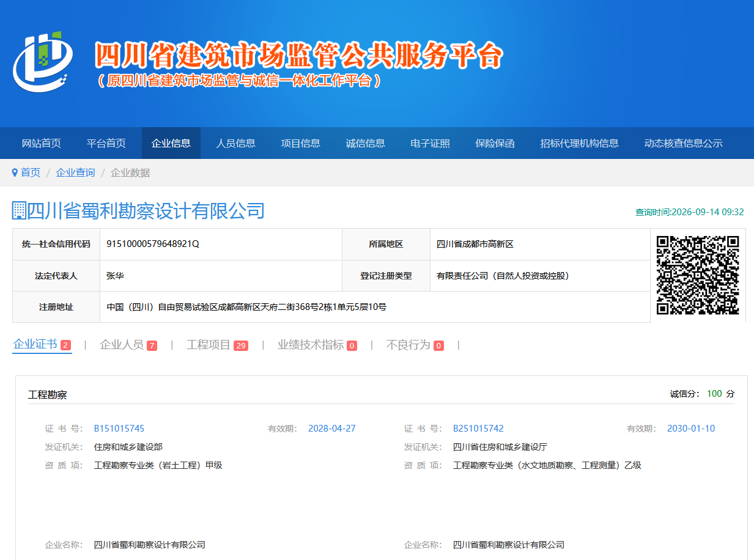Image resolution: width=754 pixels, height=560 pixels.
Task: Click issuer 四川省住房和城乡建设厅
Action: pos(500,447)
